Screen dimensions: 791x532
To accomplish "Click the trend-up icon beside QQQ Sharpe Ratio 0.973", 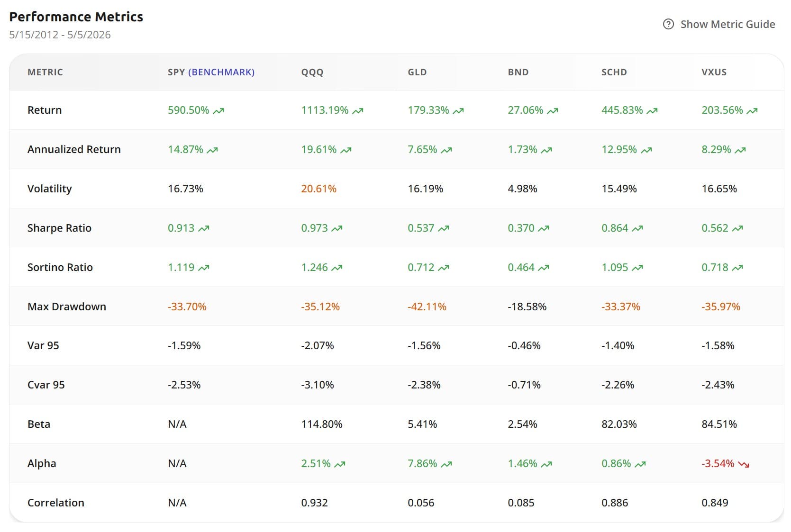I will [337, 229].
